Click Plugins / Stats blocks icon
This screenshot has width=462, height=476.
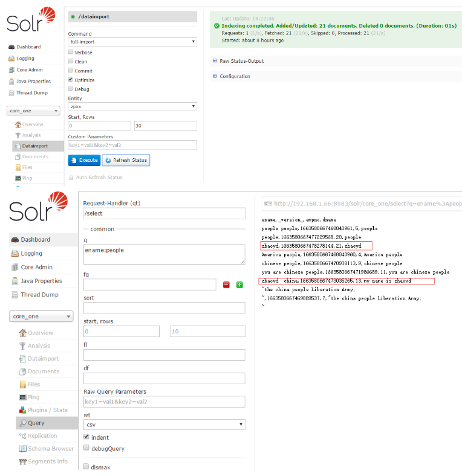point(22,410)
